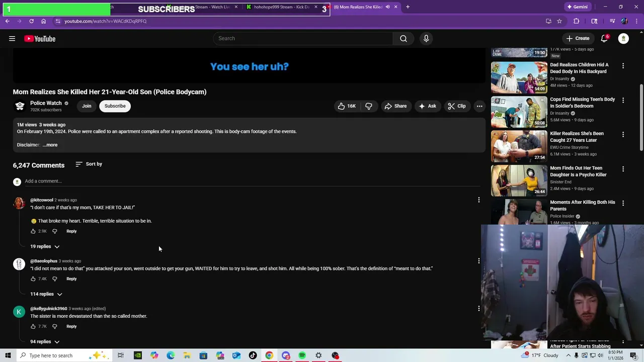Click the search magnifier button
The height and width of the screenshot is (362, 644).
pyautogui.click(x=404, y=39)
